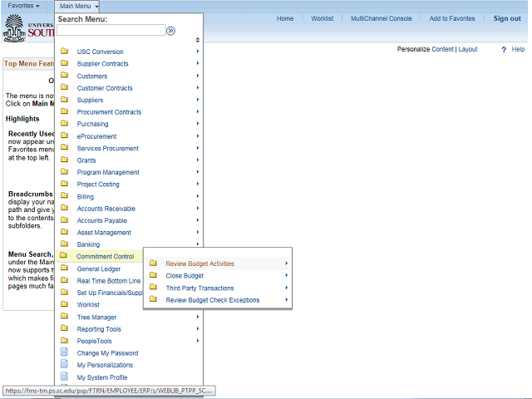This screenshot has height=399, width=532.
Task: Click the folder icon beside Supplier Contracts
Action: (x=64, y=63)
